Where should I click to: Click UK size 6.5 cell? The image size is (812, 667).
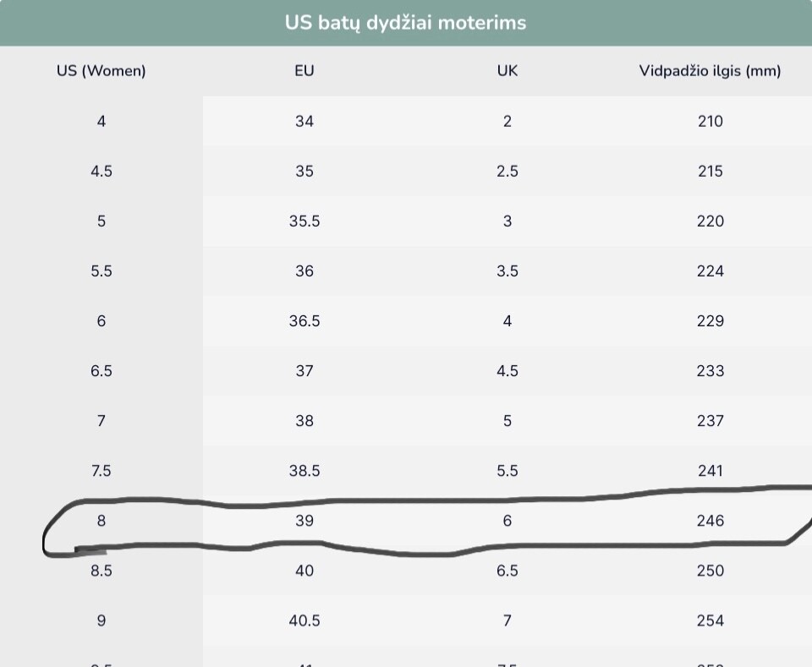[507, 571]
